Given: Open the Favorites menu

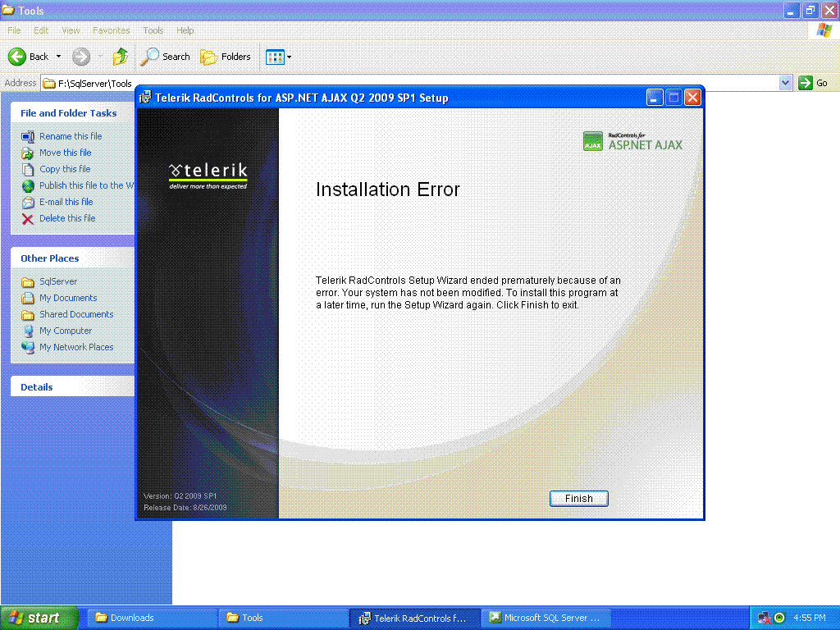Looking at the screenshot, I should pos(112,30).
